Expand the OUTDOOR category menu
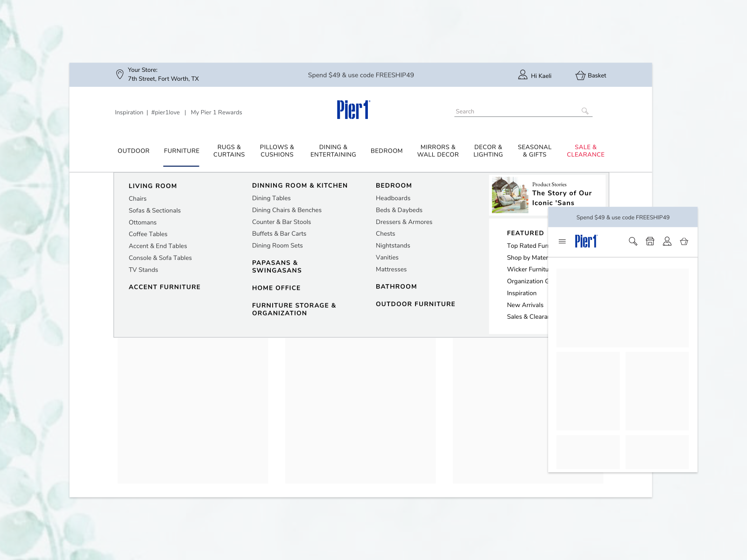This screenshot has height=560, width=747. (134, 151)
